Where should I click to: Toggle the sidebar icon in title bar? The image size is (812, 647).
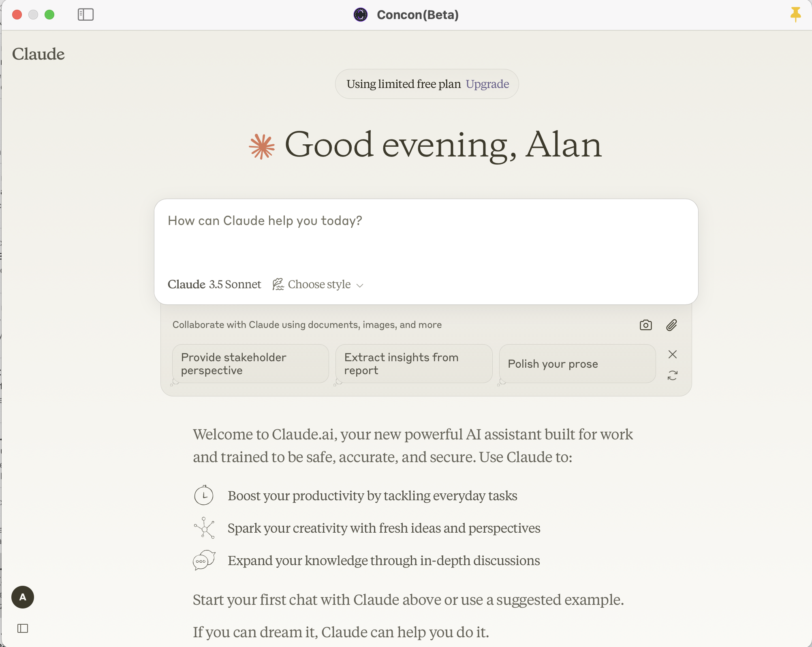[85, 15]
